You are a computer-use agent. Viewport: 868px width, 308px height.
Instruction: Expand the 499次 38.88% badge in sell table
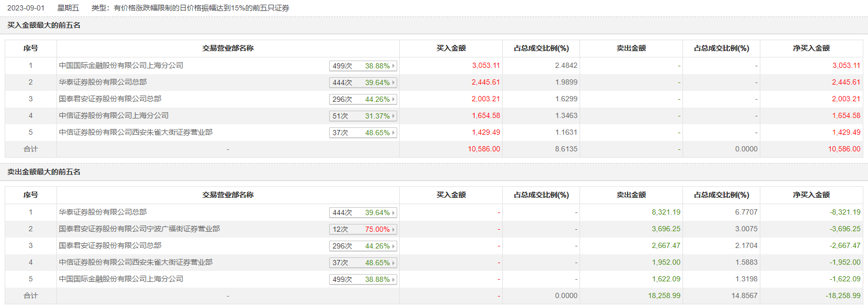[x=363, y=279]
